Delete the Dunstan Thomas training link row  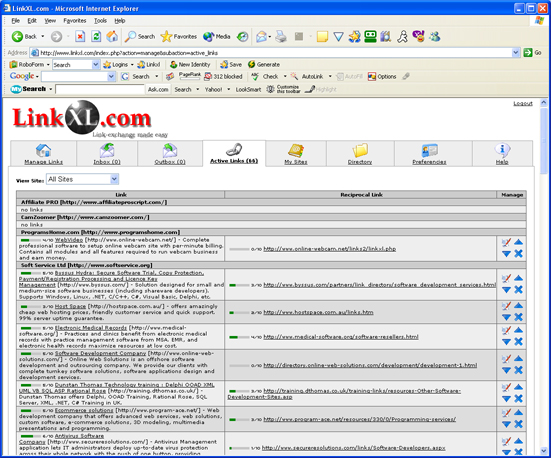518,399
